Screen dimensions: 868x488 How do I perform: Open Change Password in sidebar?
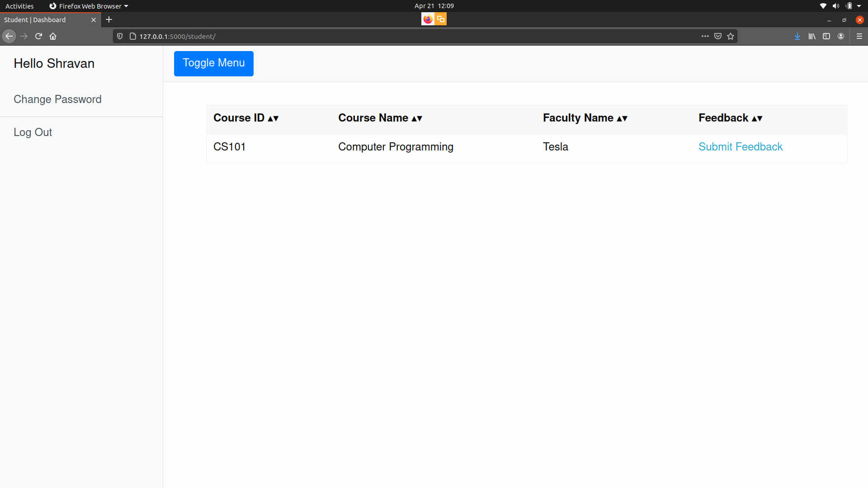click(x=57, y=99)
